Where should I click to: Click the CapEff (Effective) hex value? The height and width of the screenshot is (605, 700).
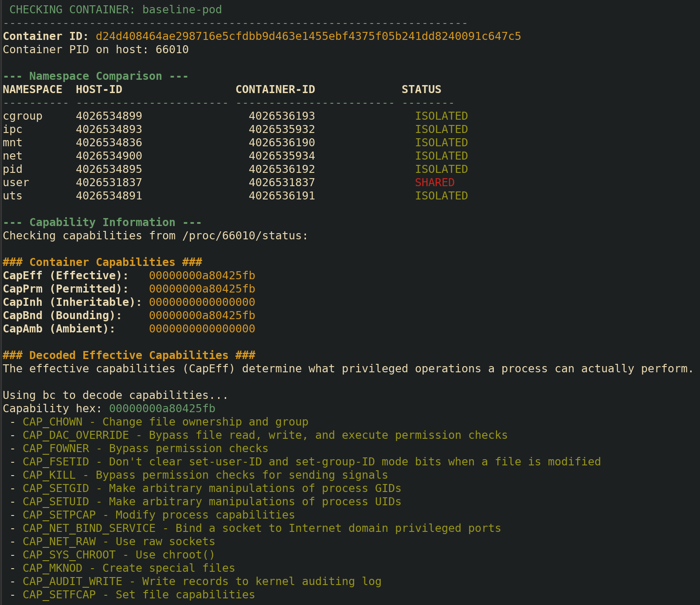[202, 276]
